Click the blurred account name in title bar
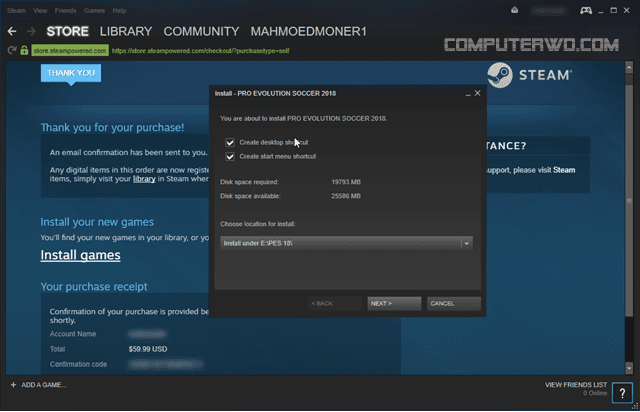 coord(549,11)
